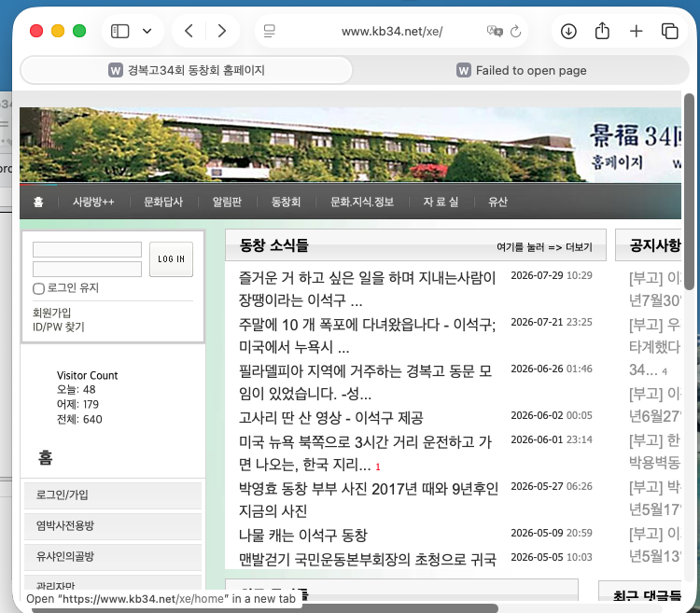This screenshot has height=613, width=700.
Task: Open post 박영효 동창 부부 사진
Action: [x=369, y=500]
